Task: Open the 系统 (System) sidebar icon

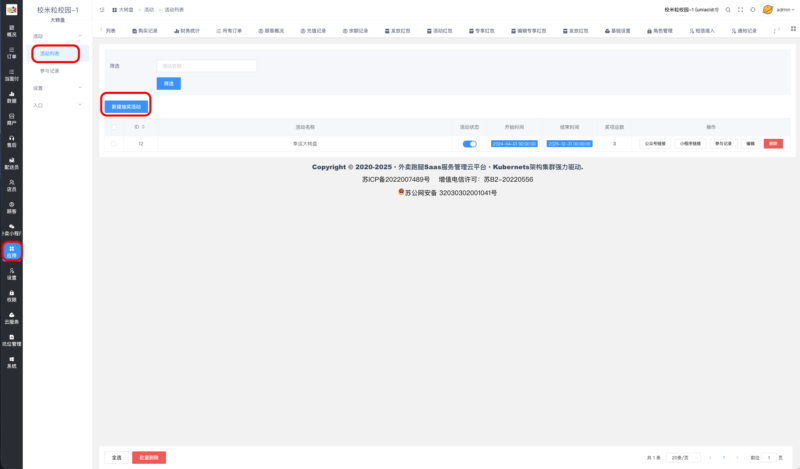Action: pos(11,362)
